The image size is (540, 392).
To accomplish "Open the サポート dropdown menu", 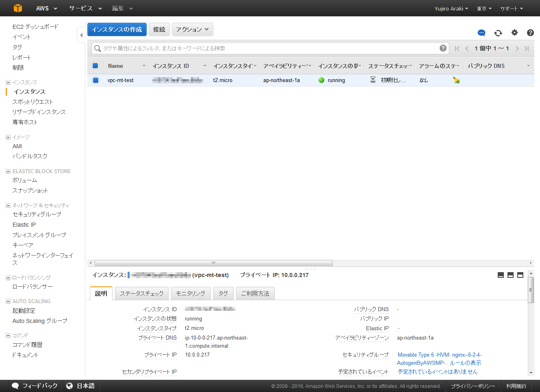I will pyautogui.click(x=512, y=9).
